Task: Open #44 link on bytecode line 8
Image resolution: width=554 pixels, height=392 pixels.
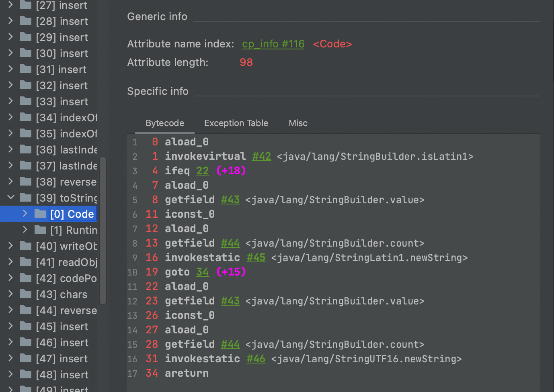Action: click(230, 243)
